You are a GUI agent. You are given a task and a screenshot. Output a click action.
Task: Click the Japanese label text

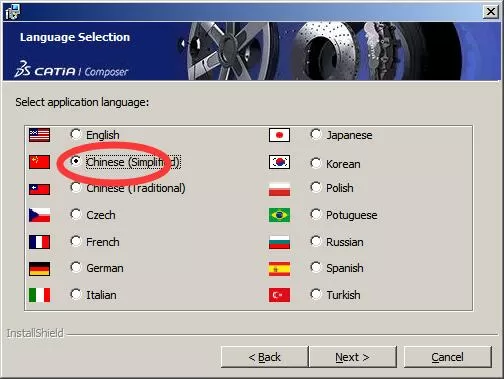pos(349,135)
